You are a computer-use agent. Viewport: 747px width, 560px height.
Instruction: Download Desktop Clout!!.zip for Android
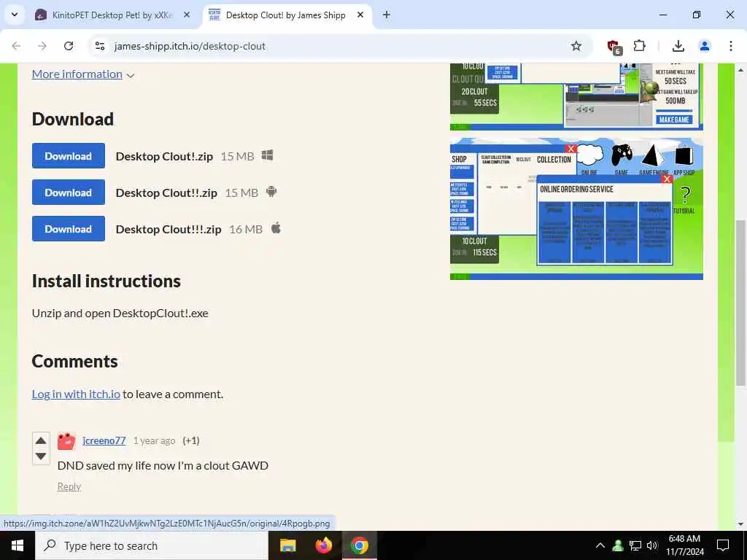(x=68, y=192)
